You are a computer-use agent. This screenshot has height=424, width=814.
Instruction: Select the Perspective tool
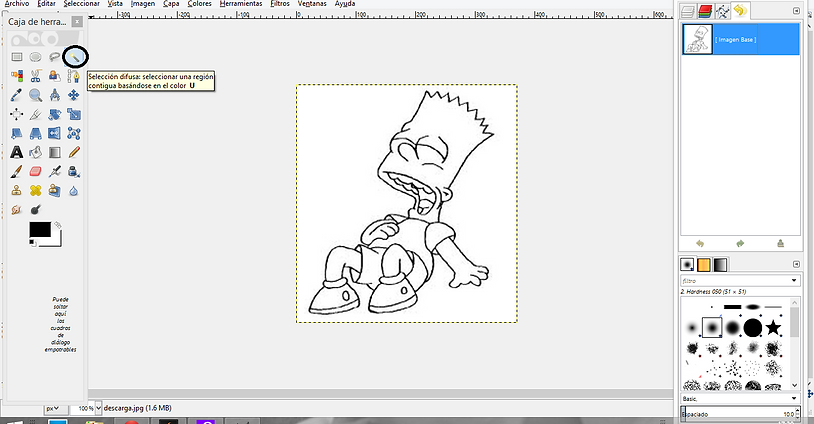point(35,133)
